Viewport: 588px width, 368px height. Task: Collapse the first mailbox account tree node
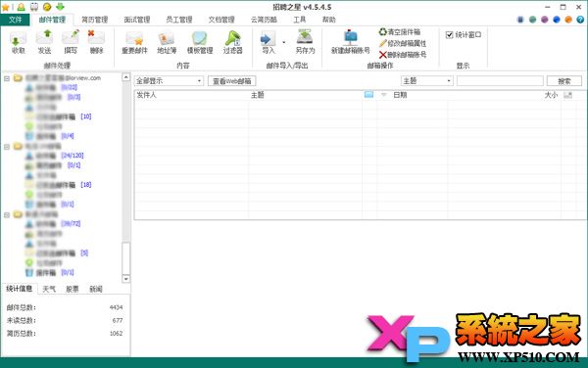(7, 78)
